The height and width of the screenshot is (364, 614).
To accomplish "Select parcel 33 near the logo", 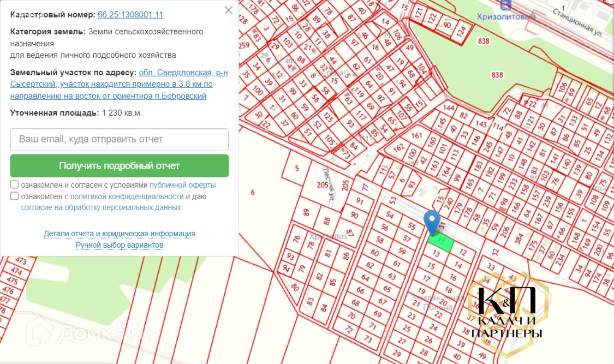I will [x=491, y=266].
